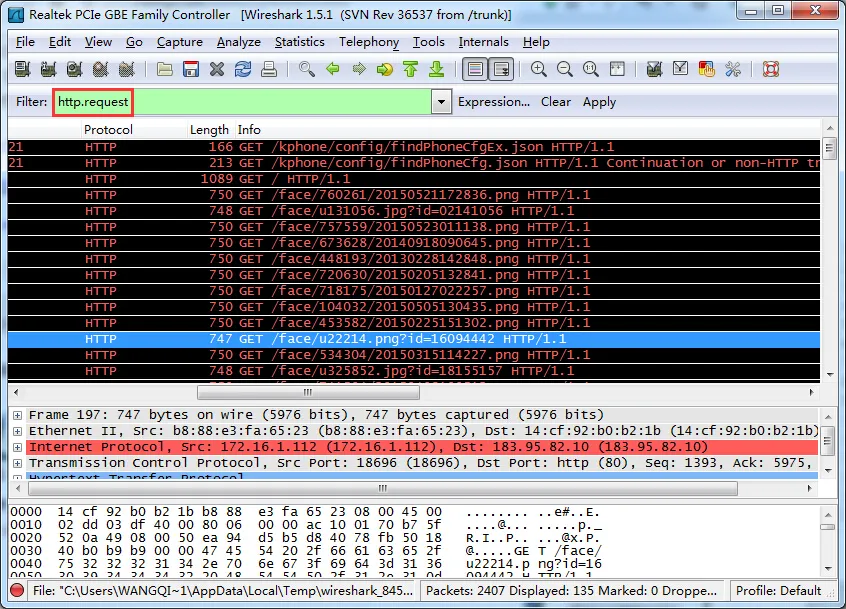Jump to the first packet icon

click(411, 69)
